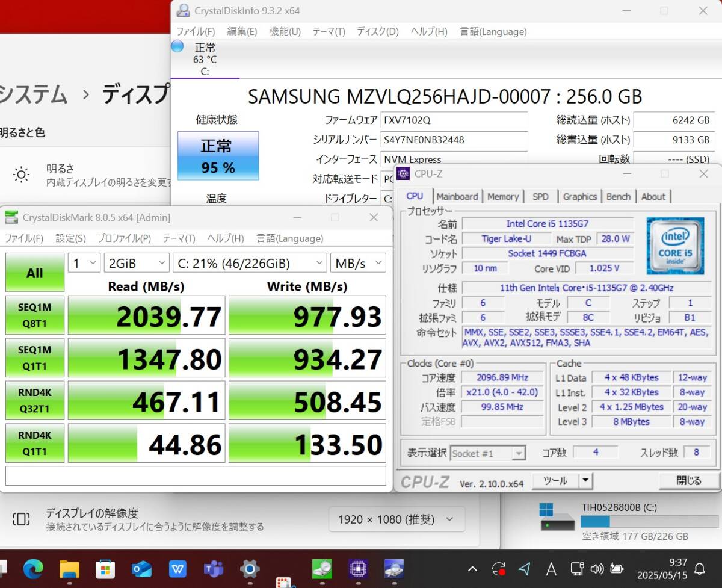The image size is (722, 588).
Task: Click the volume speaker icon in system tray
Action: pyautogui.click(x=596, y=568)
